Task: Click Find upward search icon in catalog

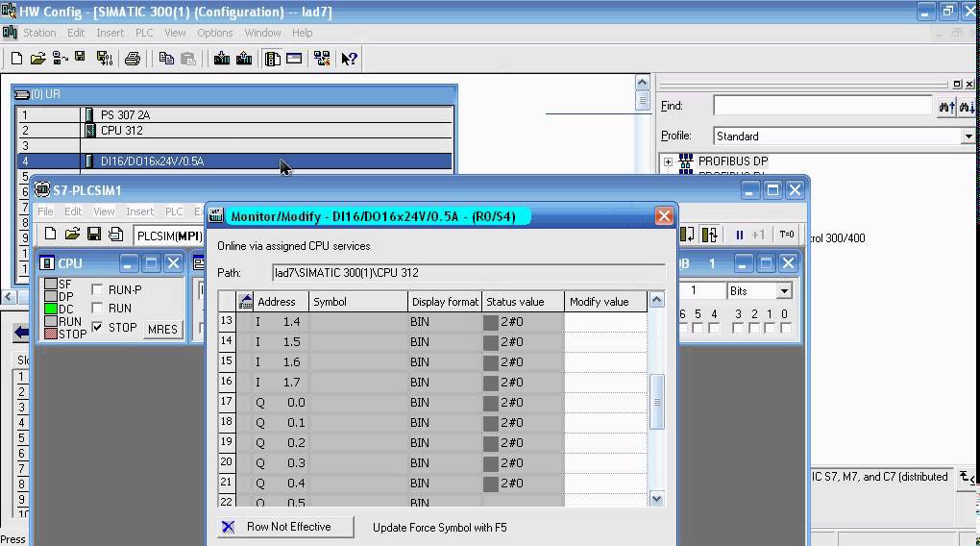Action: (x=946, y=107)
